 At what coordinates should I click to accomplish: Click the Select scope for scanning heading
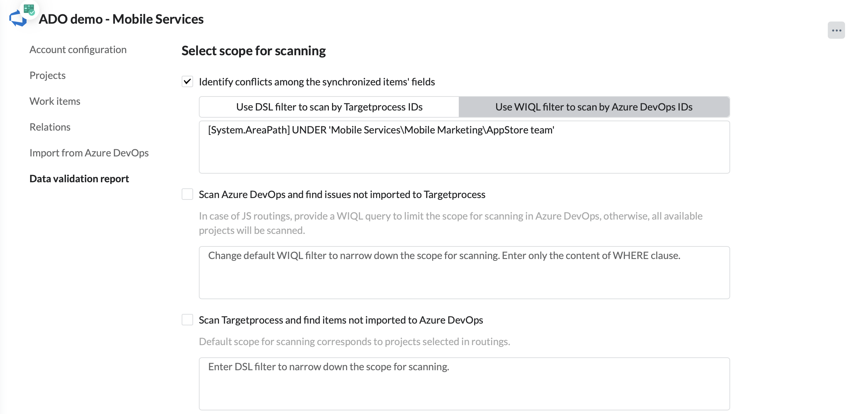click(x=253, y=51)
